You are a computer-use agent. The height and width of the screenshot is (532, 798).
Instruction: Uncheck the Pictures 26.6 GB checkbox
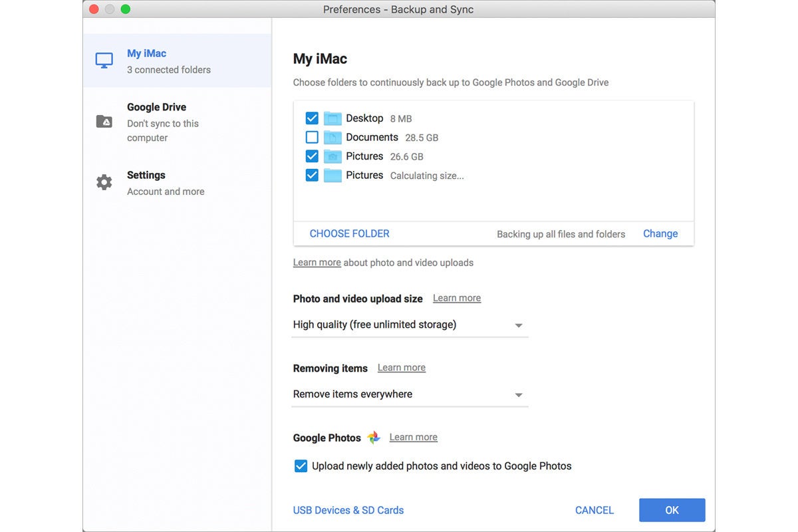click(x=312, y=156)
